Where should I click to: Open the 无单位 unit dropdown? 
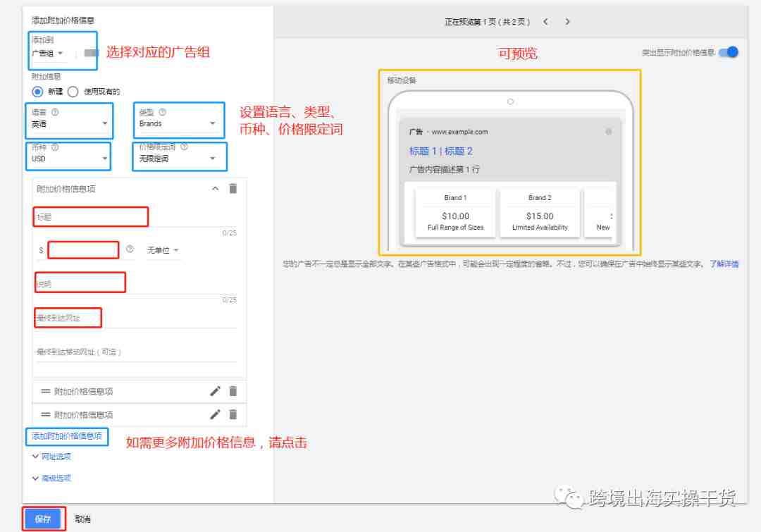point(163,250)
